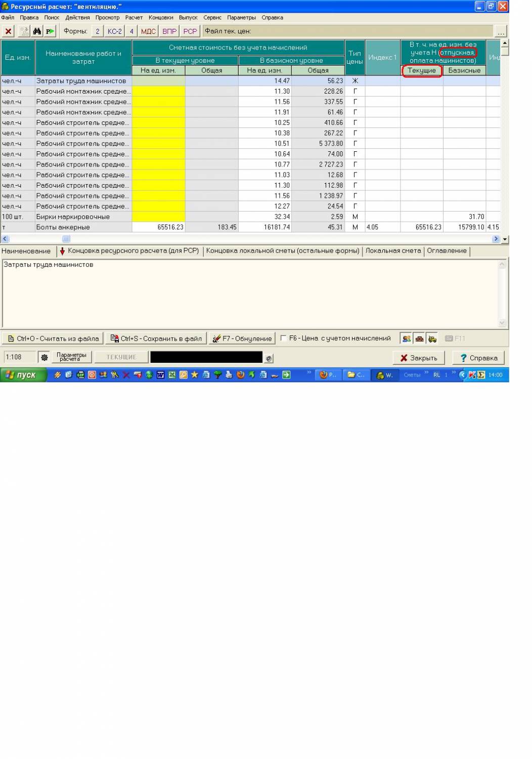The image size is (532, 759).
Task: Select form 4 button
Action: pyautogui.click(x=131, y=31)
